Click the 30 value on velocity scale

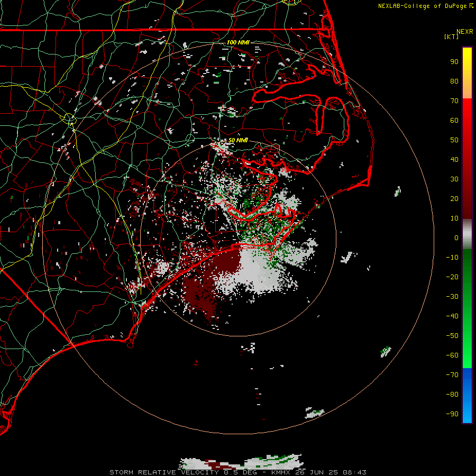point(454,179)
